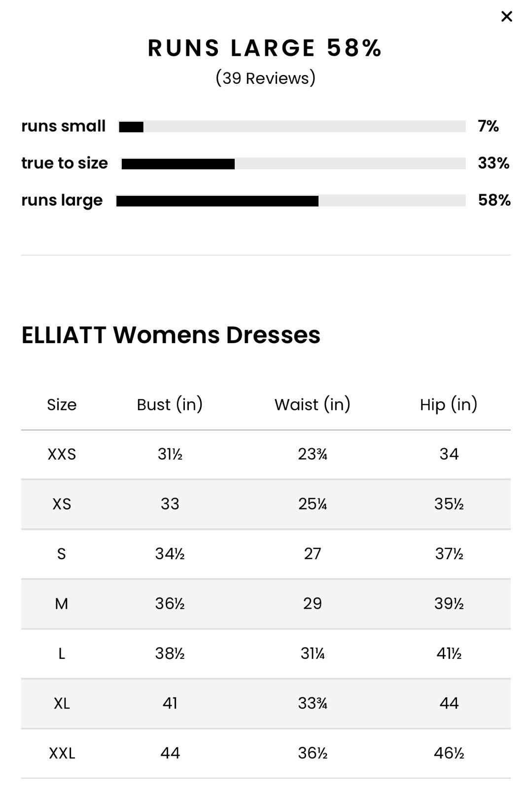
Task: Select the XXS size row
Action: pos(266,454)
